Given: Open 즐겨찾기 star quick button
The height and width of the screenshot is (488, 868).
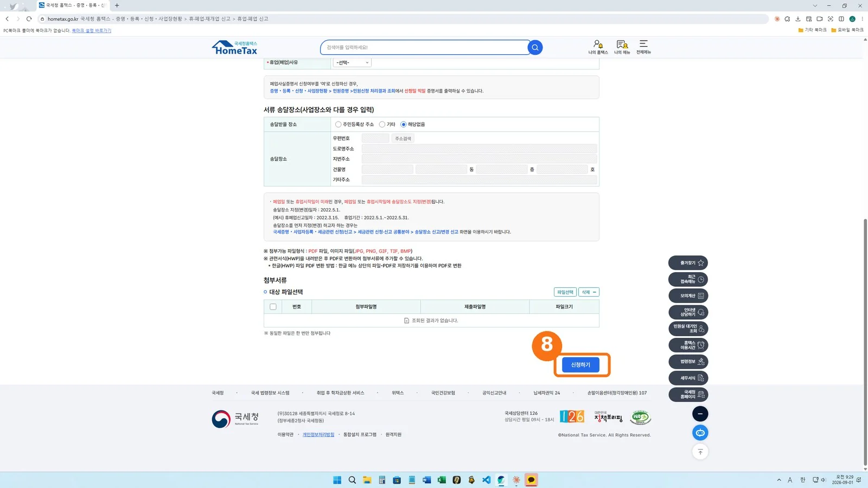Looking at the screenshot, I should (688, 263).
